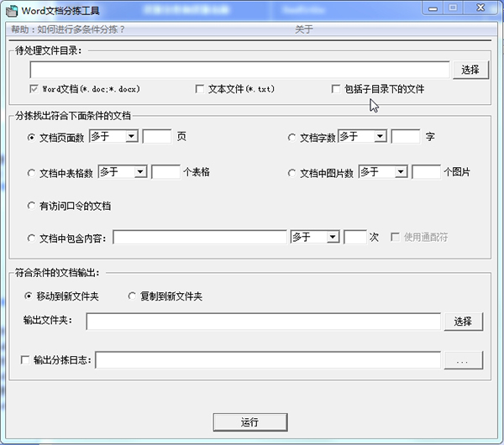Click 选择 button for 输出文件夹
Screen dimensions: 504x445
click(463, 322)
